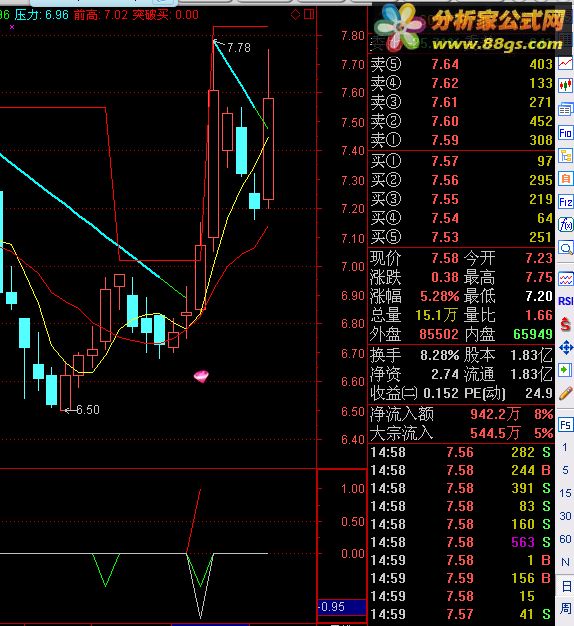This screenshot has height=626, width=574.
Task: Click the 突破买: 0.00 indicator label
Action: click(165, 15)
